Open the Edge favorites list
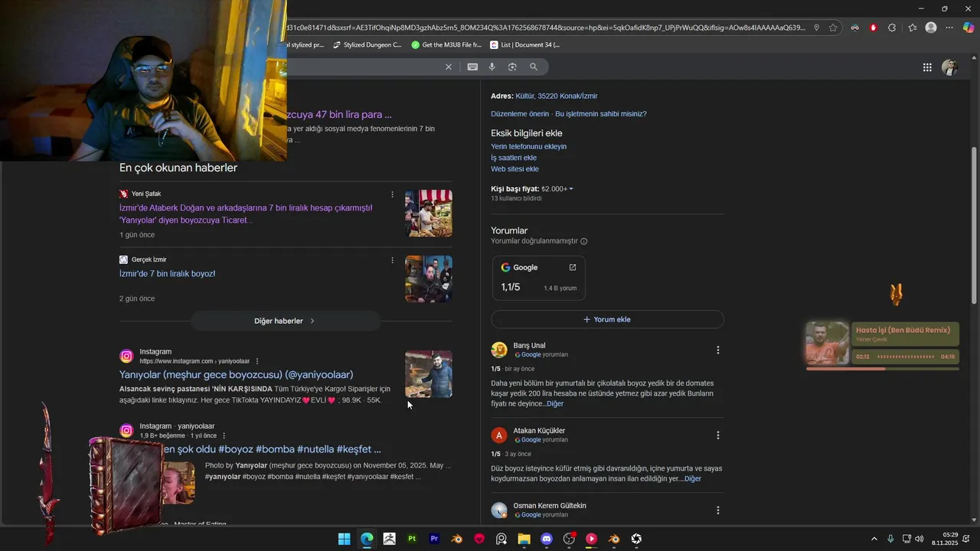980x551 pixels. (912, 28)
